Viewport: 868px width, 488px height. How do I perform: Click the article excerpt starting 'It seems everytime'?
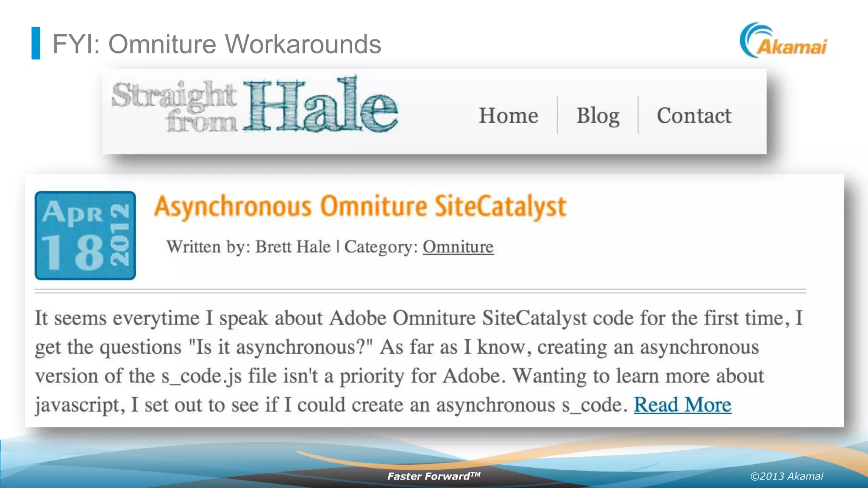coord(420,361)
